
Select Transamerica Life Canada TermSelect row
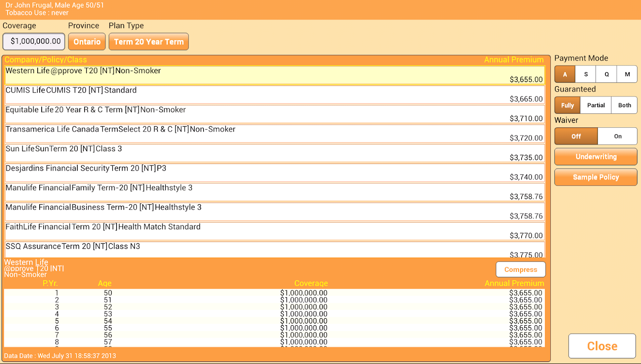pyautogui.click(x=275, y=133)
